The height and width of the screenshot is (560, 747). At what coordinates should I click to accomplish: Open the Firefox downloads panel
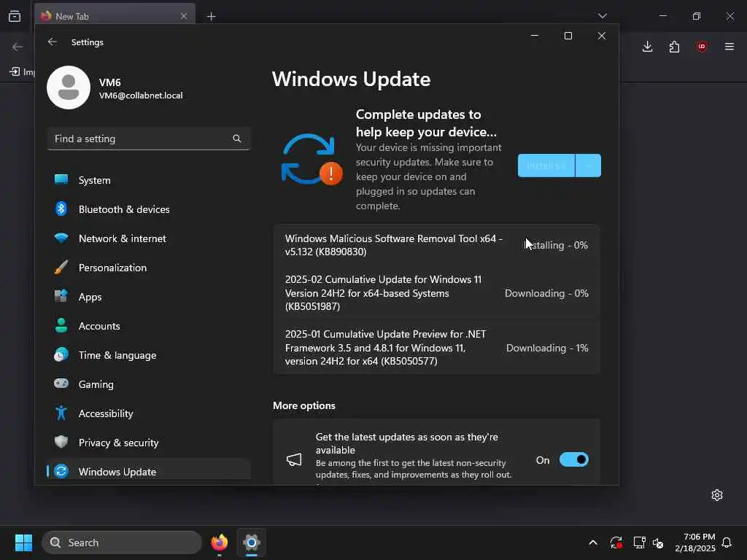point(647,47)
